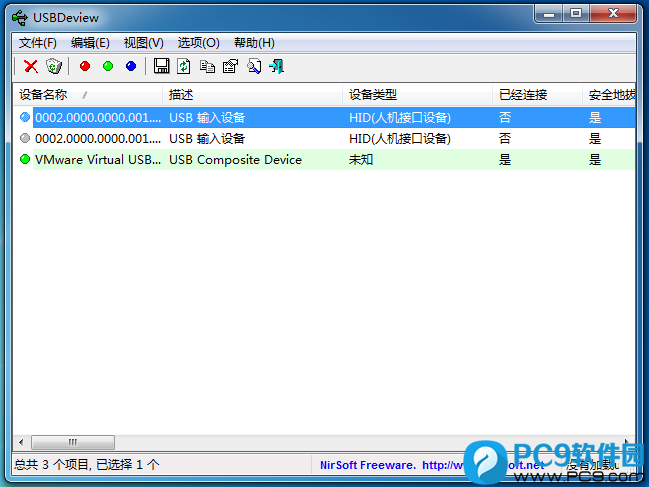Click the floppy disk save icon
Screen dimensions: 649x487
(161, 66)
